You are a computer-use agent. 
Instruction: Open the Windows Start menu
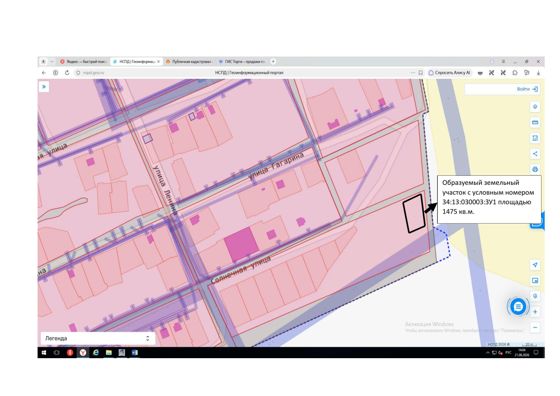[44, 352]
